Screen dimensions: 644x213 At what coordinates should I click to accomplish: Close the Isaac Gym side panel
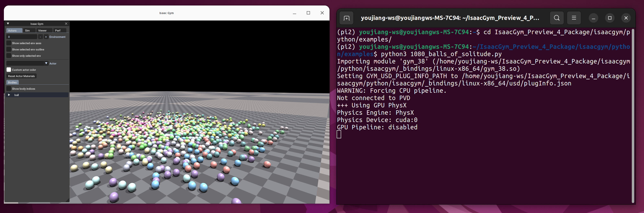click(x=66, y=24)
